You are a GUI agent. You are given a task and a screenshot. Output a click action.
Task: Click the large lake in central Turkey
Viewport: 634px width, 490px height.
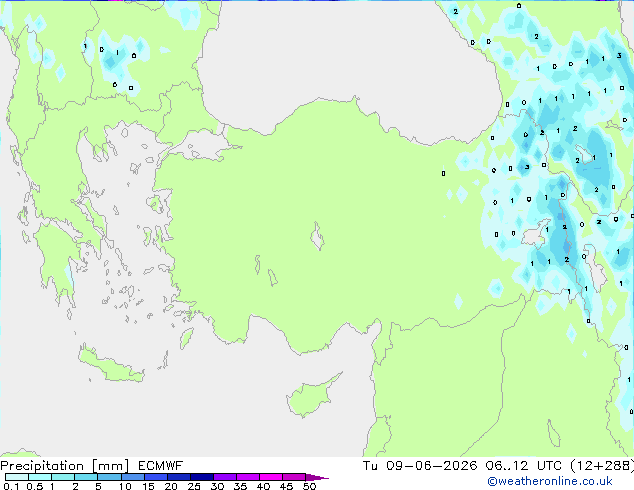[x=317, y=237]
